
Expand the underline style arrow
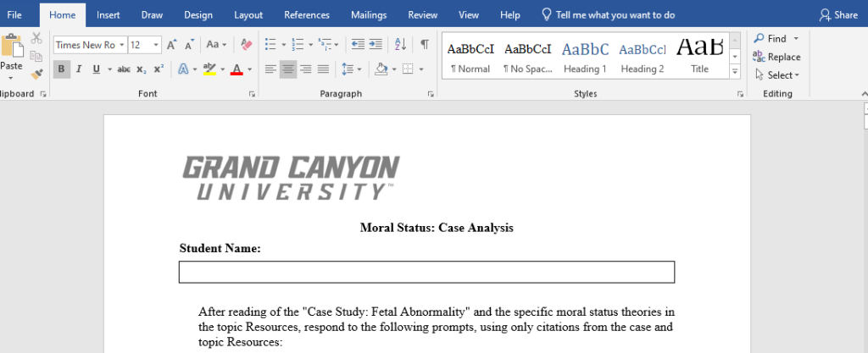(109, 69)
